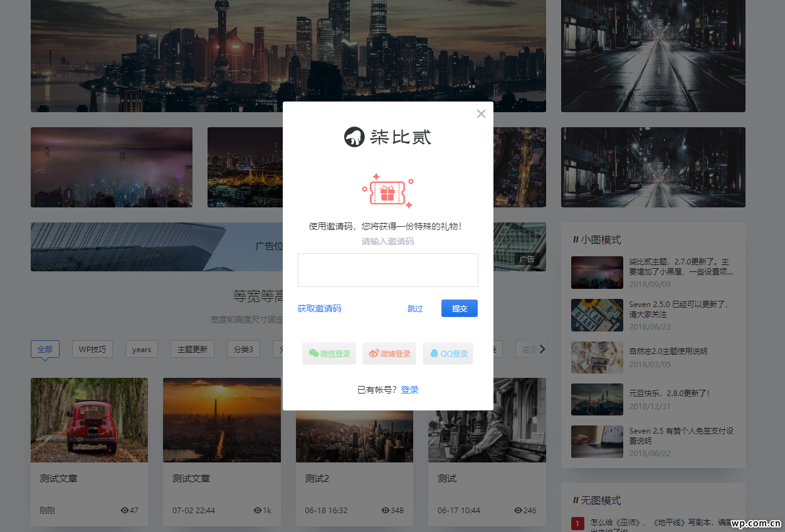Select the 分类3 category tab
The image size is (785, 532).
[243, 349]
